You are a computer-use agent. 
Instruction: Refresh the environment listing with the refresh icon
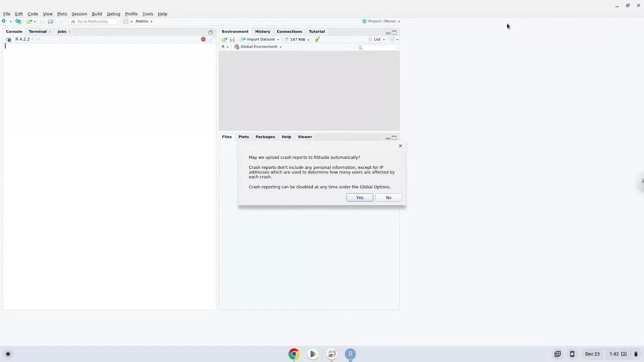click(x=392, y=39)
